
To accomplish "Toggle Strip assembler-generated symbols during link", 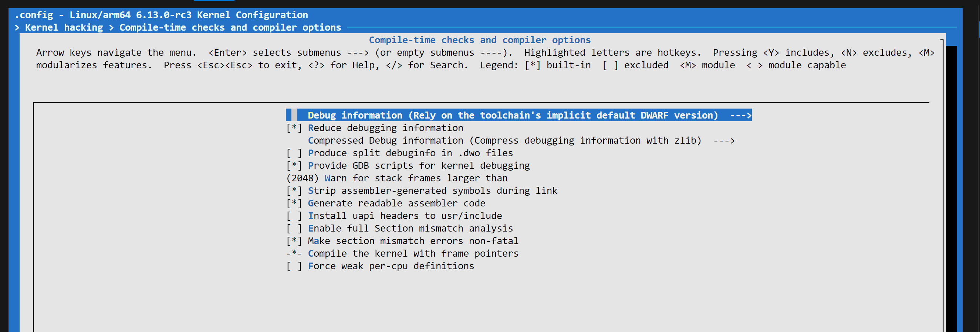I will [x=294, y=191].
